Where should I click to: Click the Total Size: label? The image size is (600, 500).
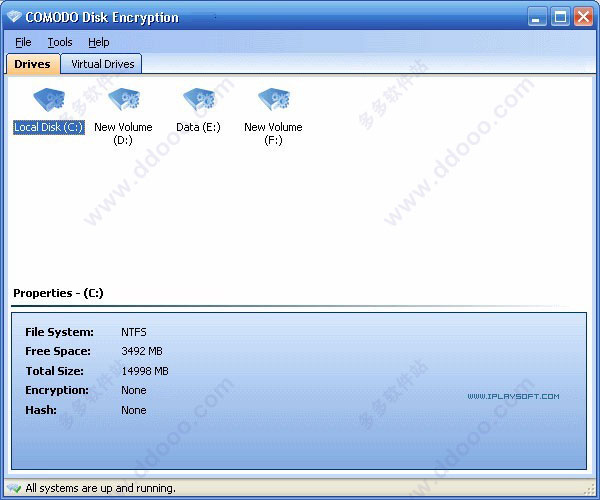point(54,371)
